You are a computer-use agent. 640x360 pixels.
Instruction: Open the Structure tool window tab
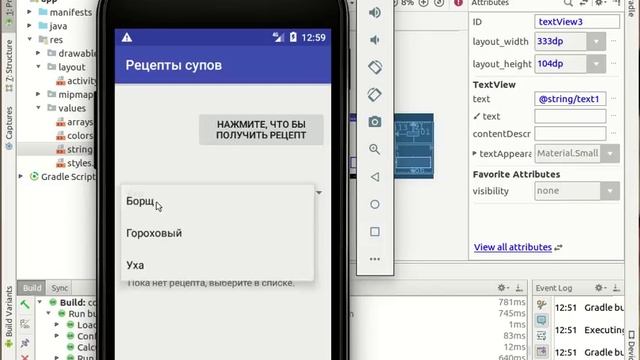tap(9, 66)
